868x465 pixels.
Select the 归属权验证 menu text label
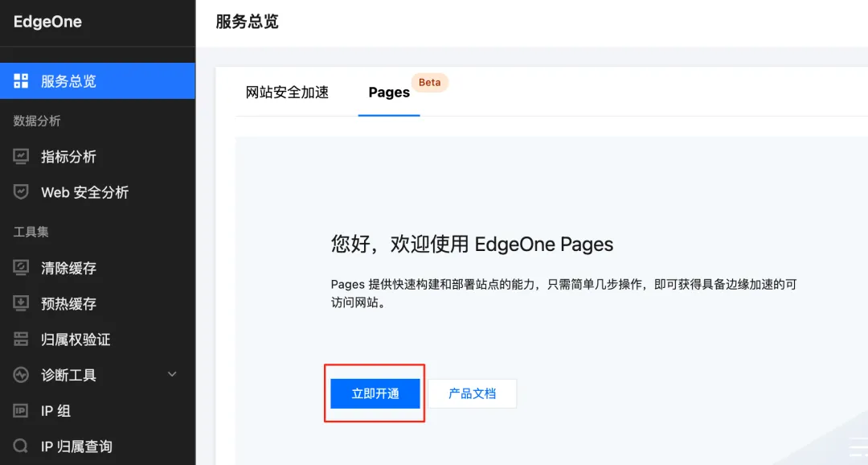76,339
